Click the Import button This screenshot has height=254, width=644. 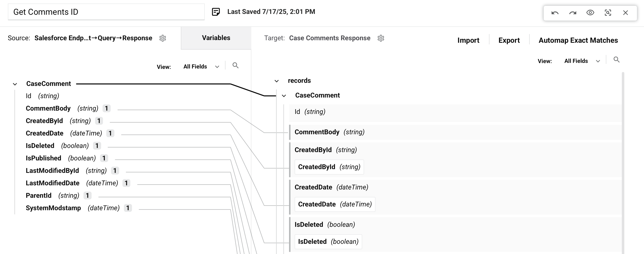click(x=468, y=40)
